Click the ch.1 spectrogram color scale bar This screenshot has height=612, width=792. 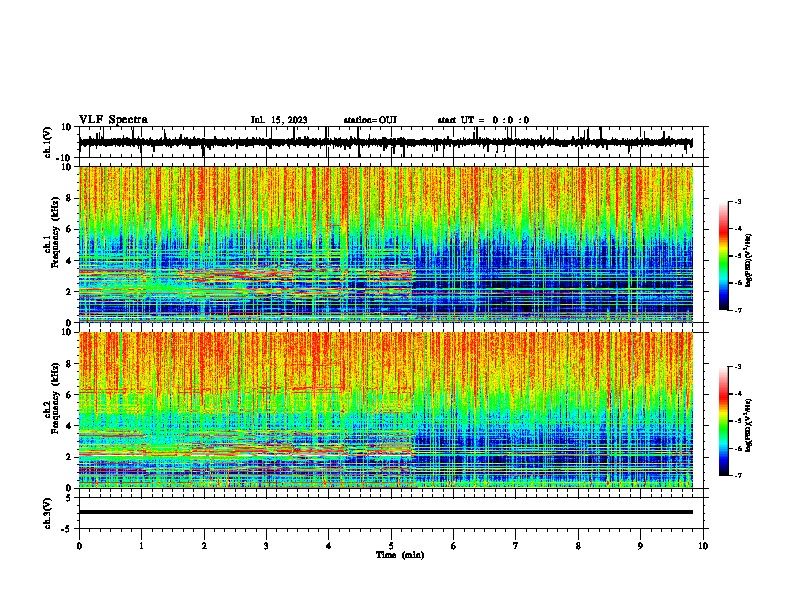pos(723,256)
